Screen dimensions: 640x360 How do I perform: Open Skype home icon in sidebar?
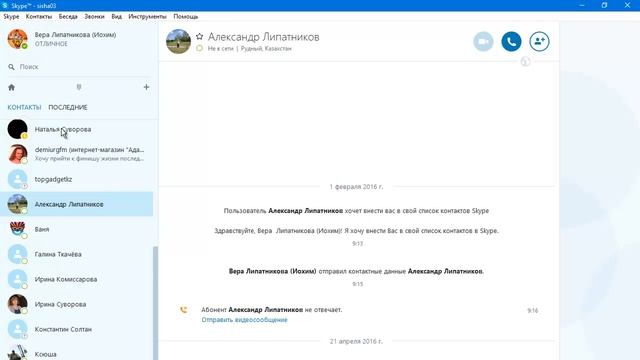point(11,87)
